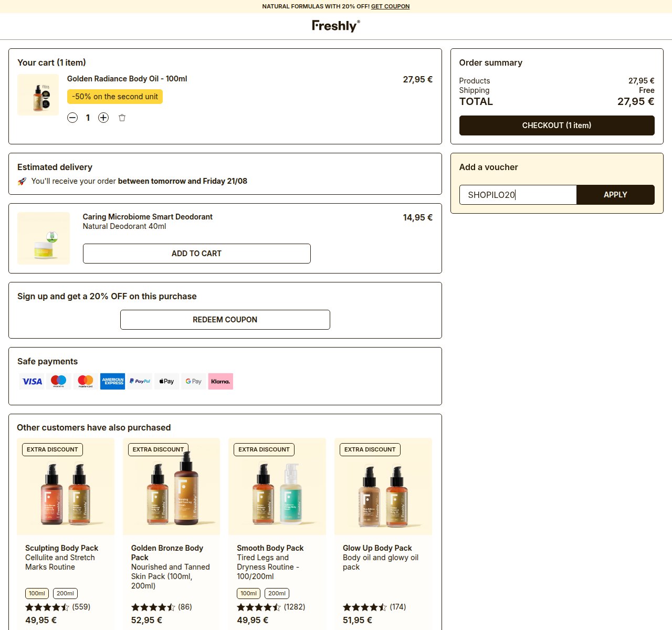Select 200ml size for Smooth Body Pack

[277, 593]
